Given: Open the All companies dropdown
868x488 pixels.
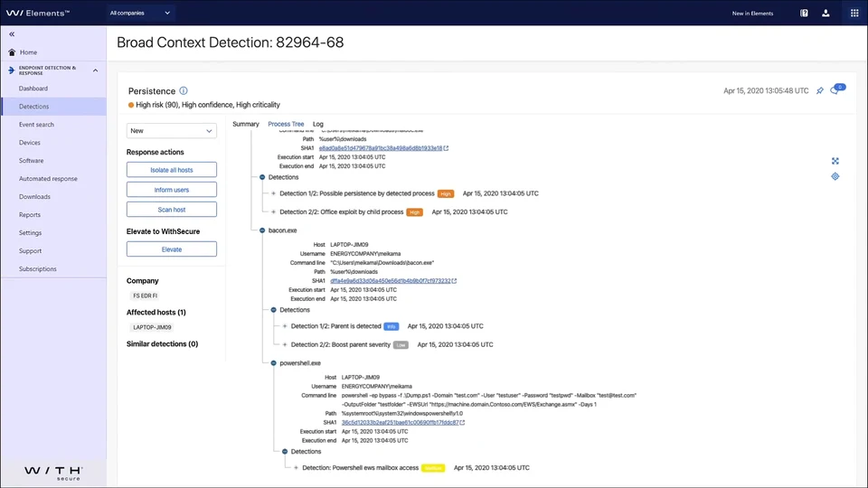Looking at the screenshot, I should point(139,13).
